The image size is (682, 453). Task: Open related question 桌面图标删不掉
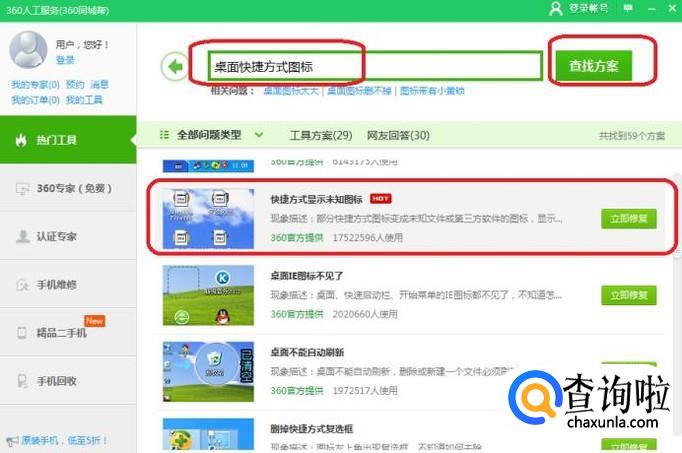pyautogui.click(x=359, y=91)
